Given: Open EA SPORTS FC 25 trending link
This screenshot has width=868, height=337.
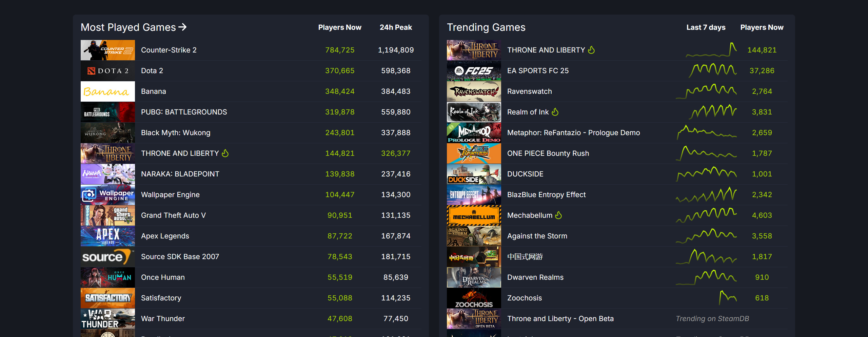Looking at the screenshot, I should (x=538, y=71).
